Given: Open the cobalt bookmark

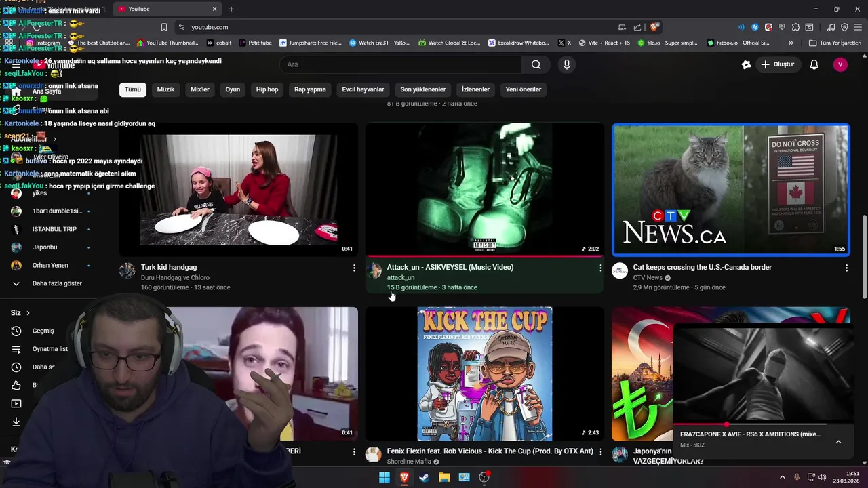Looking at the screenshot, I should click(218, 43).
